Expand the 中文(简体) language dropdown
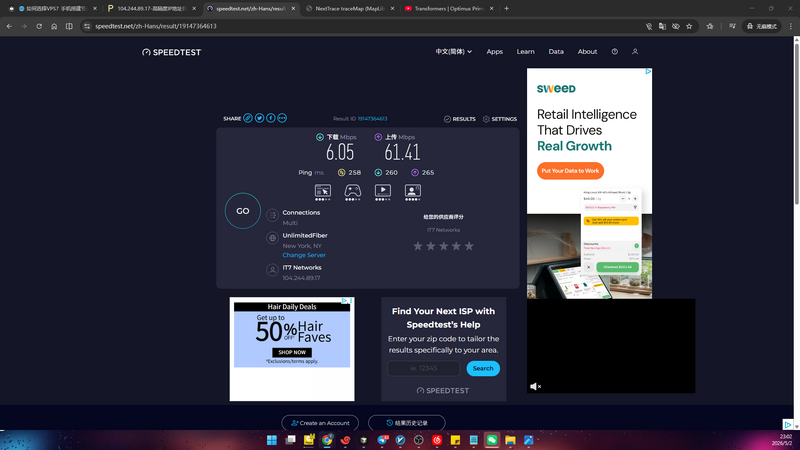This screenshot has width=800, height=450. point(454,52)
